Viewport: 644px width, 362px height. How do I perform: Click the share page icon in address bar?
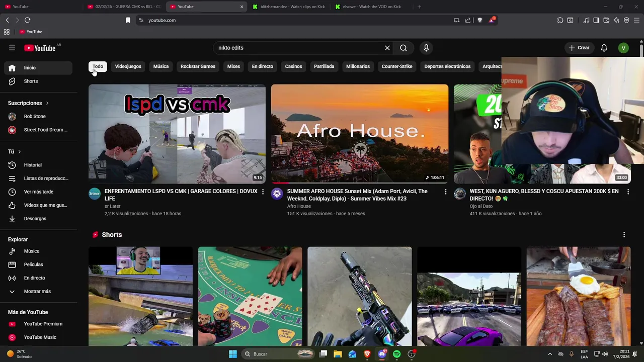click(468, 20)
